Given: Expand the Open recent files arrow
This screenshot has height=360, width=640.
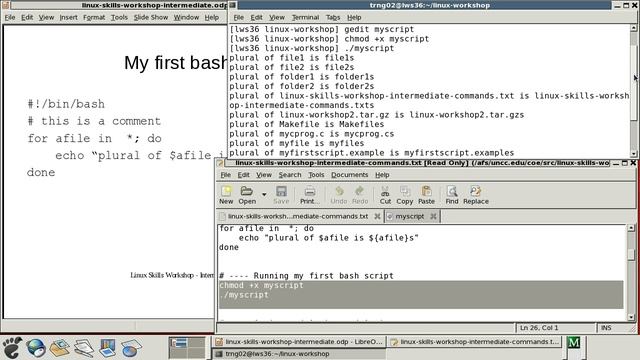Looking at the screenshot, I should [264, 194].
